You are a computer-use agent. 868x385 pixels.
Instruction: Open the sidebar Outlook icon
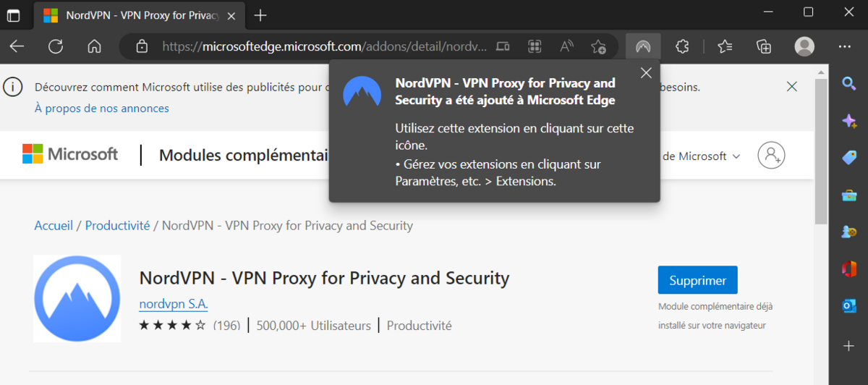tap(849, 306)
